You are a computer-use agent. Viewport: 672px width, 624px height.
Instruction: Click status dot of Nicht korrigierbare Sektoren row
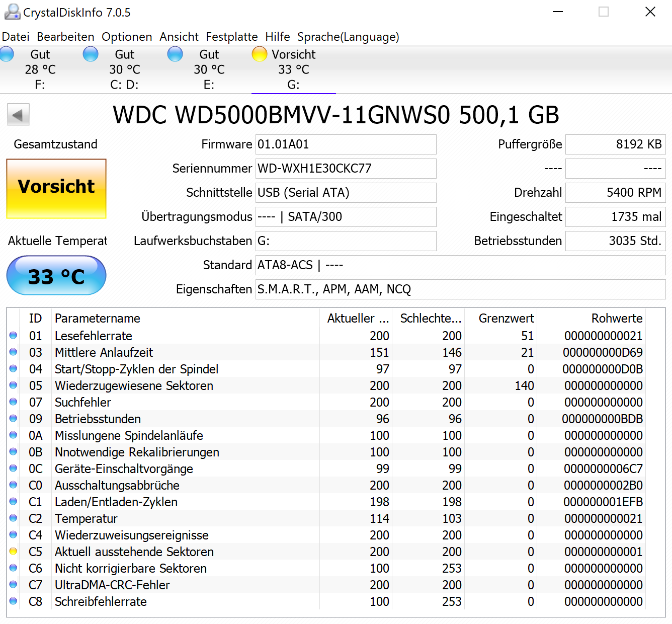click(13, 568)
